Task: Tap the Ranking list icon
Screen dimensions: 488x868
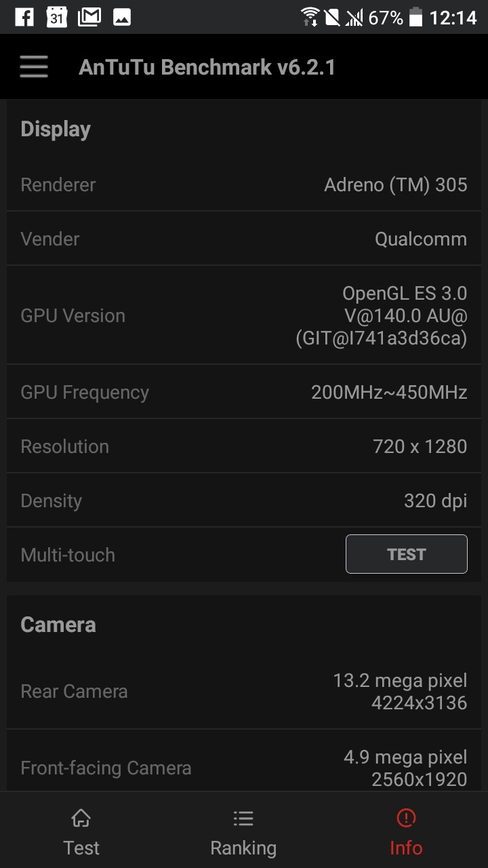Action: coord(243,818)
